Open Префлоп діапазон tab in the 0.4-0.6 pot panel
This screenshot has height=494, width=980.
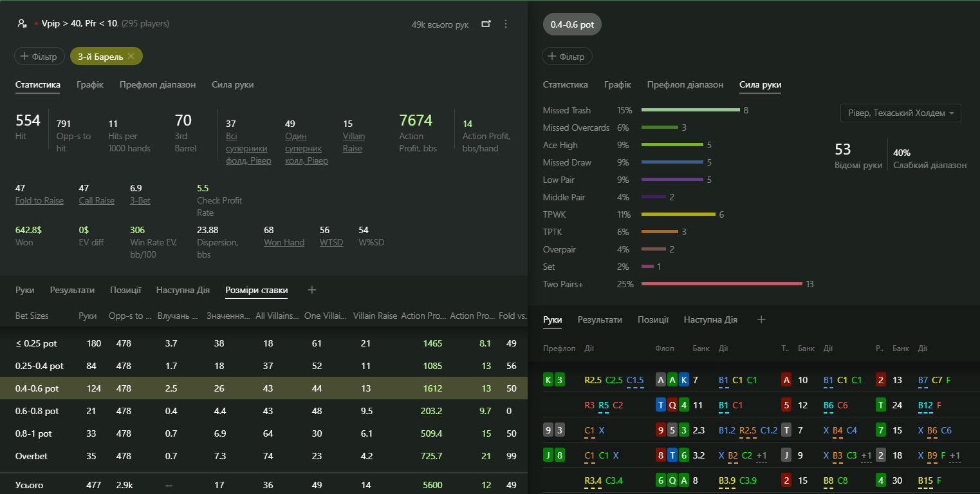(x=685, y=84)
